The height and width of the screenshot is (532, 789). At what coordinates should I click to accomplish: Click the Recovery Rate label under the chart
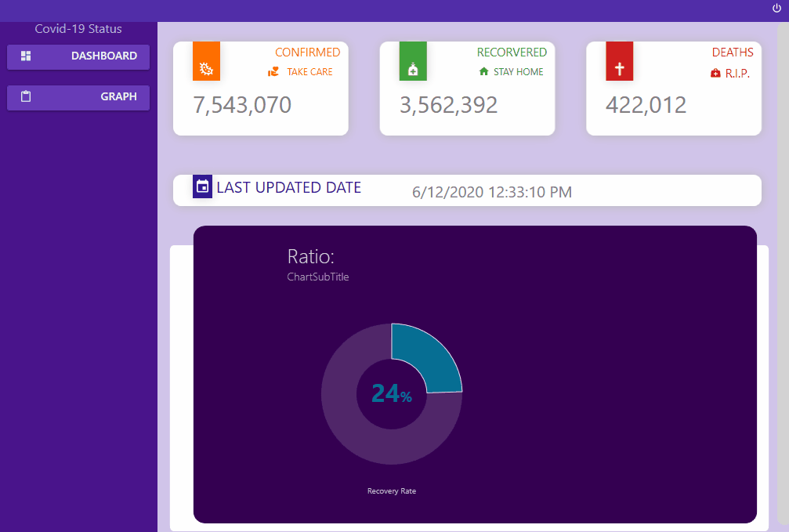click(392, 490)
